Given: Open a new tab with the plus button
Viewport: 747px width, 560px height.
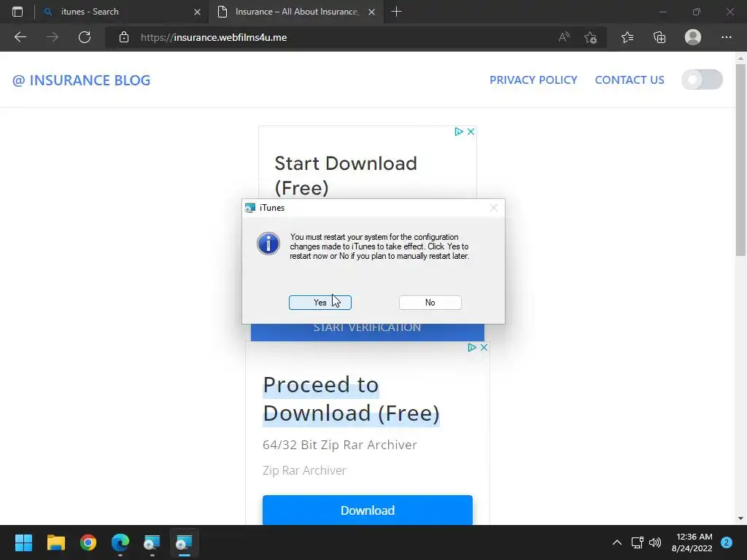Looking at the screenshot, I should (x=396, y=12).
